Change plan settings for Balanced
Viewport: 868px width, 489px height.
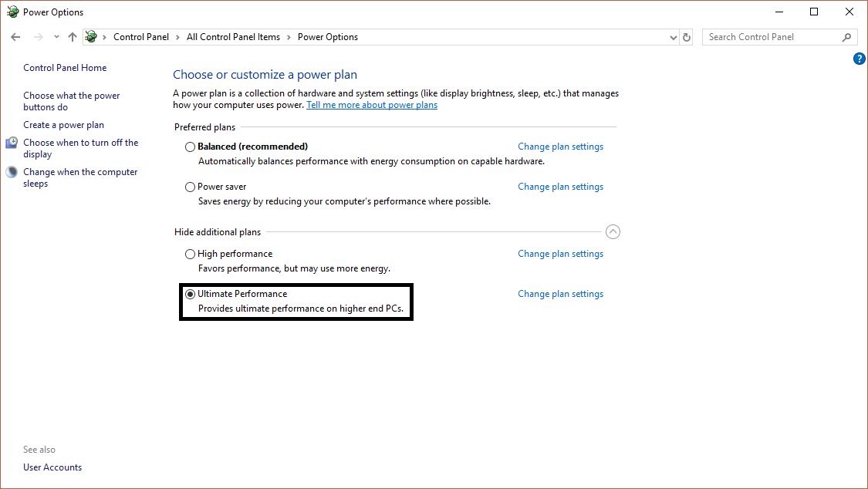(560, 147)
